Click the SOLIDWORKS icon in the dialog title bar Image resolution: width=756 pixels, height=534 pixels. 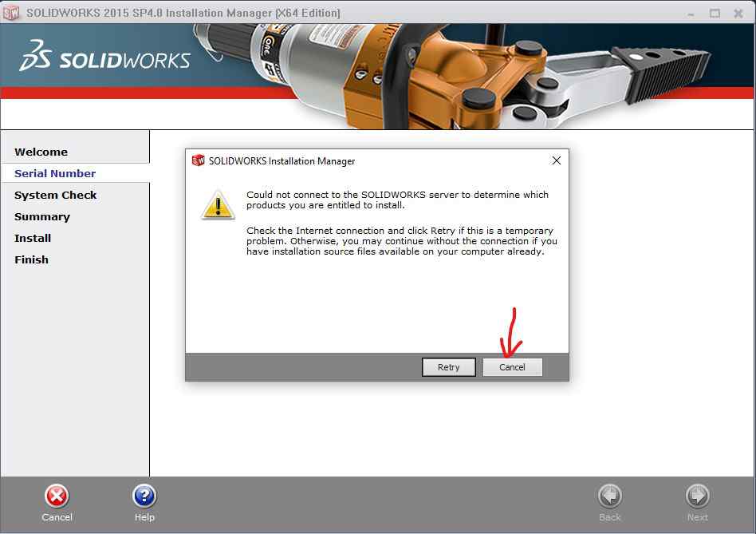199,160
